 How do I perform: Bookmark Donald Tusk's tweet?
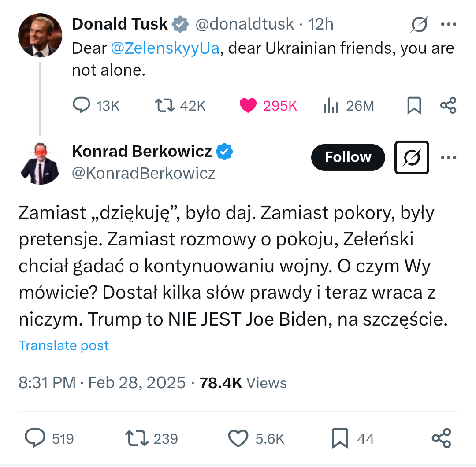pos(413,105)
